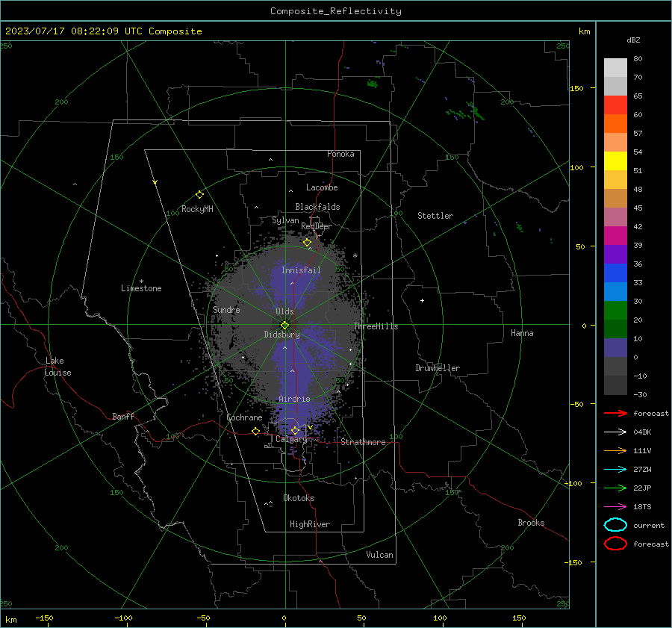Click the Drumheller city label

coord(438,368)
